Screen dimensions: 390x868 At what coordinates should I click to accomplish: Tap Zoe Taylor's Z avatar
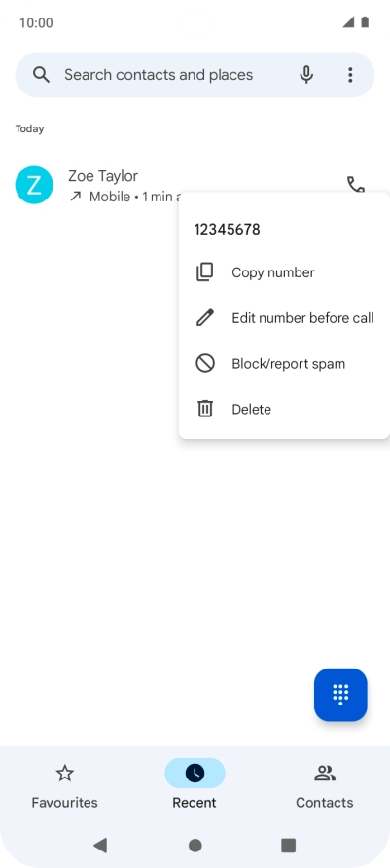tap(34, 185)
